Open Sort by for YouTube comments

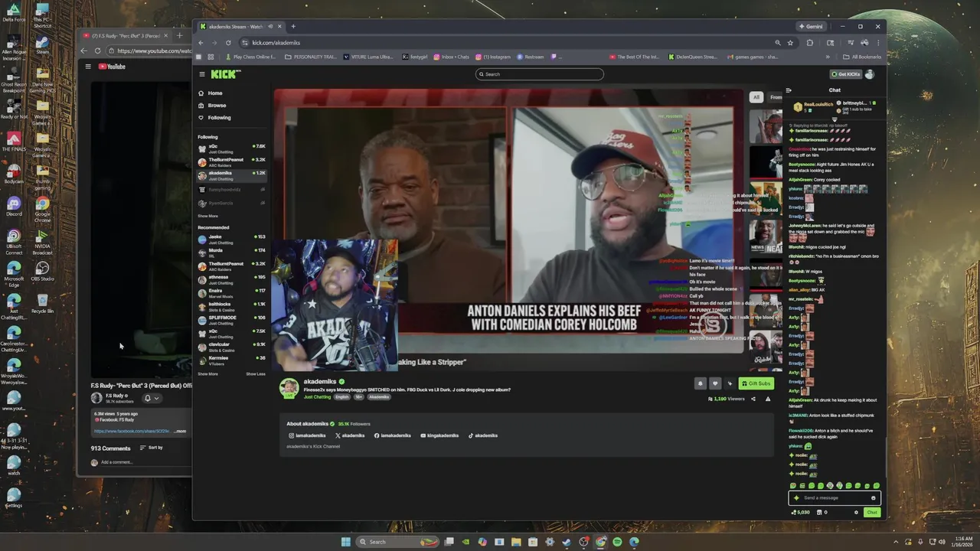tap(151, 448)
